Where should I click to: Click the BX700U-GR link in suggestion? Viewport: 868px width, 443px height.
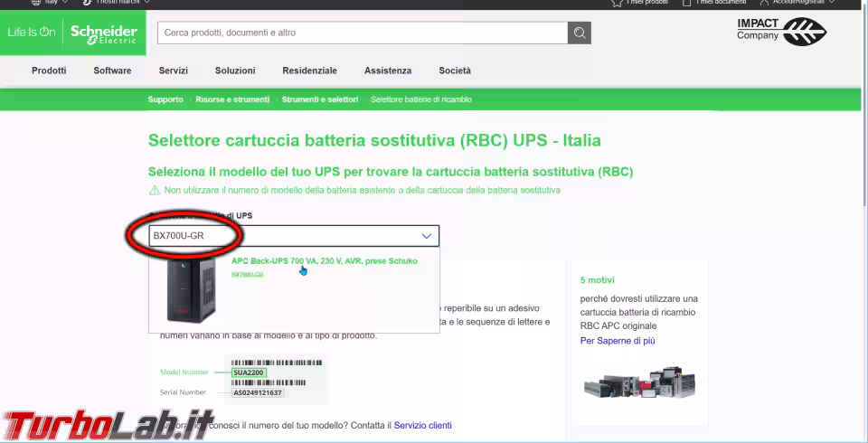click(247, 273)
